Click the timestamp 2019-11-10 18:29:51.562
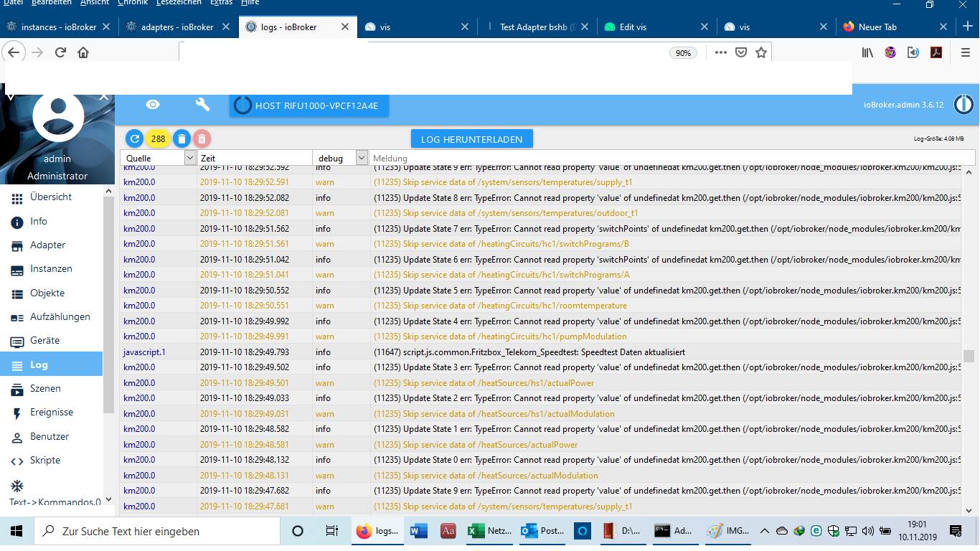The width and height of the screenshot is (980, 551). tap(245, 229)
